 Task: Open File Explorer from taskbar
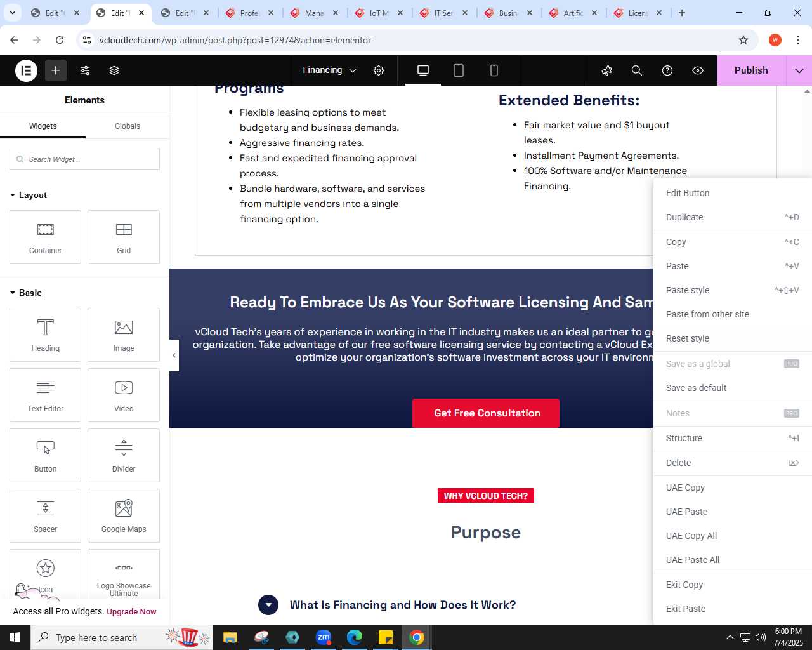(x=230, y=637)
